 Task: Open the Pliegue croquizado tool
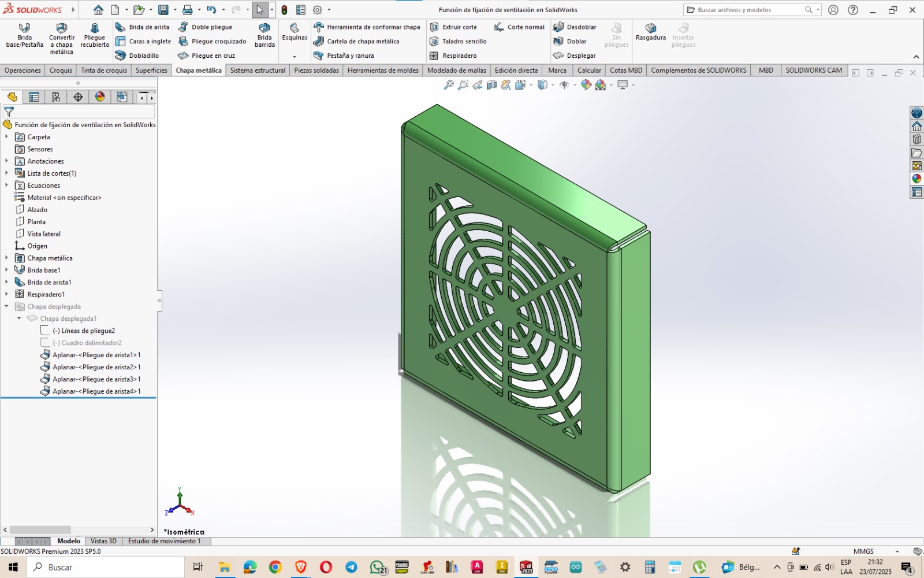(212, 41)
